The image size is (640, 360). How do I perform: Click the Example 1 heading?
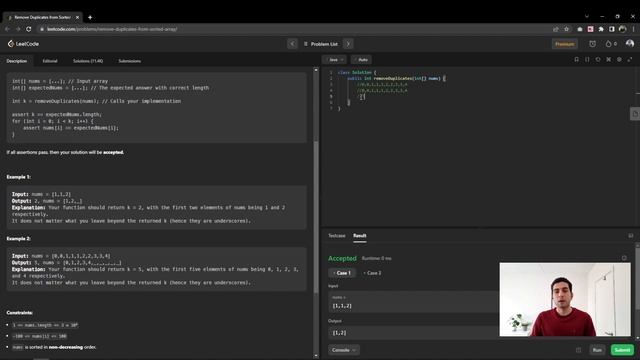(x=18, y=177)
